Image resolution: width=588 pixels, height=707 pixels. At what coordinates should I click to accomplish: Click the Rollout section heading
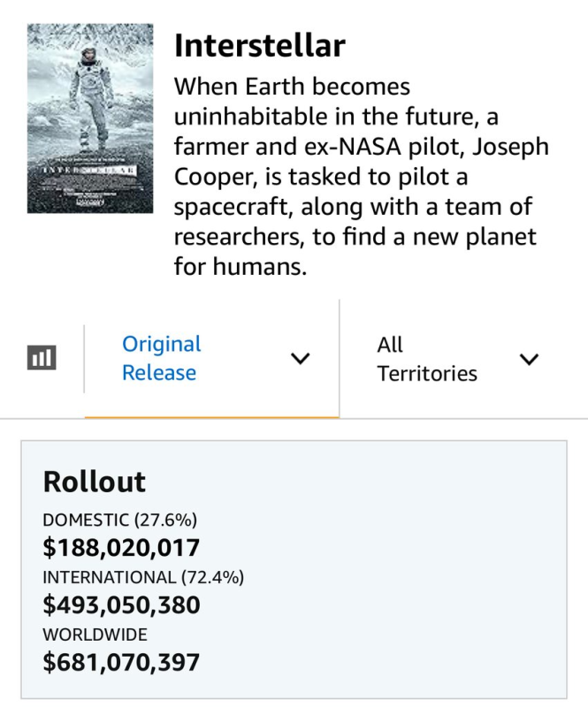[x=94, y=482]
